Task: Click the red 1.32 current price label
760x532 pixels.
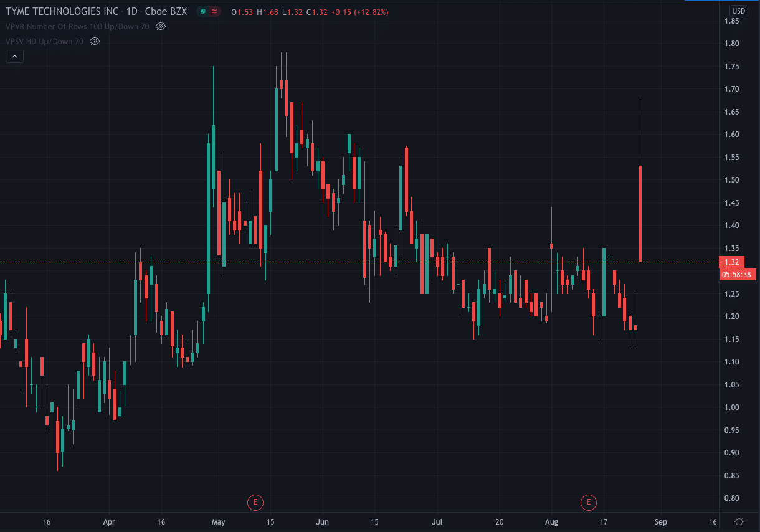Action: coord(731,262)
